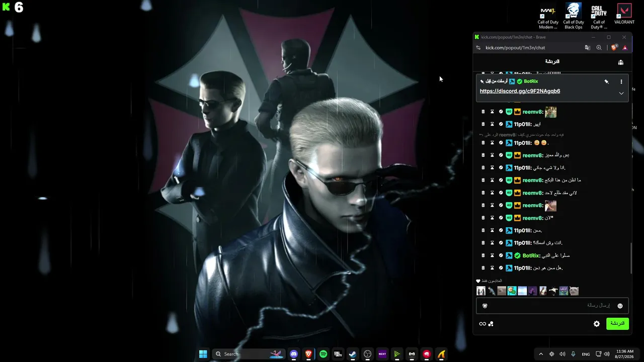Screen dimensions: 644x362
Task: Open Spotify from the taskbar
Action: point(323,354)
